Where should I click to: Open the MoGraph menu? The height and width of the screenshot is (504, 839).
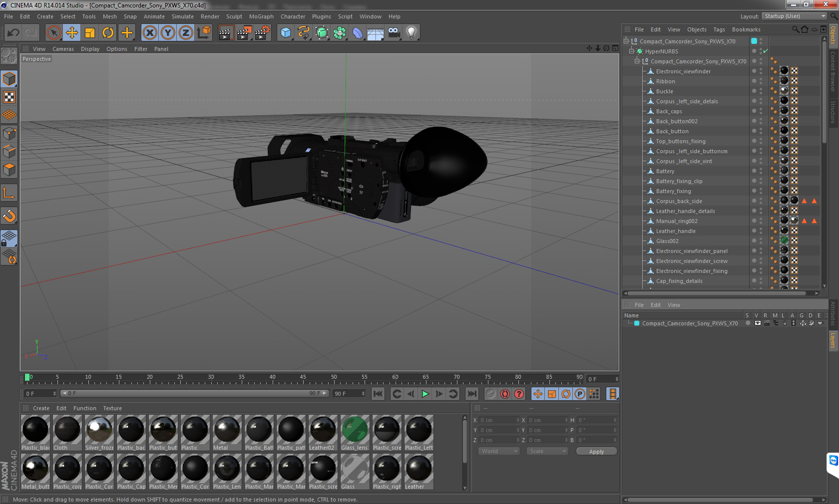coord(261,16)
